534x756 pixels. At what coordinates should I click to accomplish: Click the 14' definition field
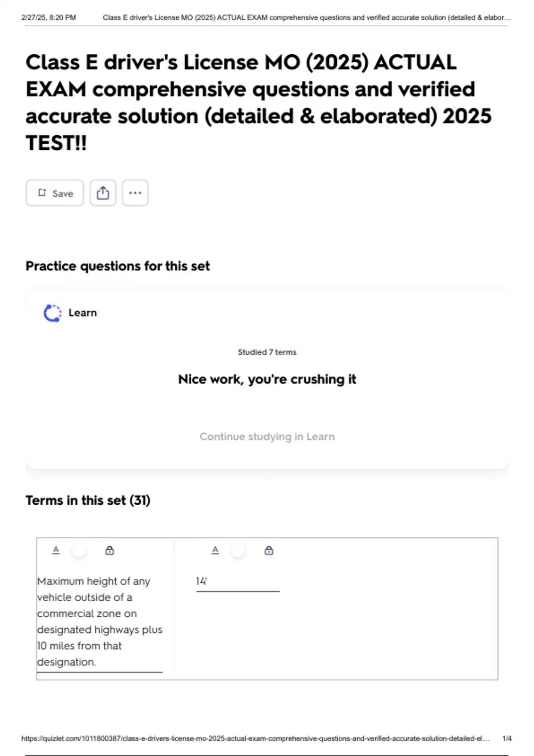pos(238,582)
